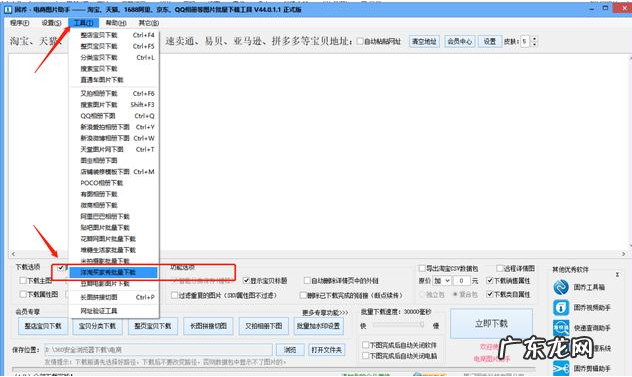Open the 程序 menu
Viewport: 632px width, 377px height.
19,23
